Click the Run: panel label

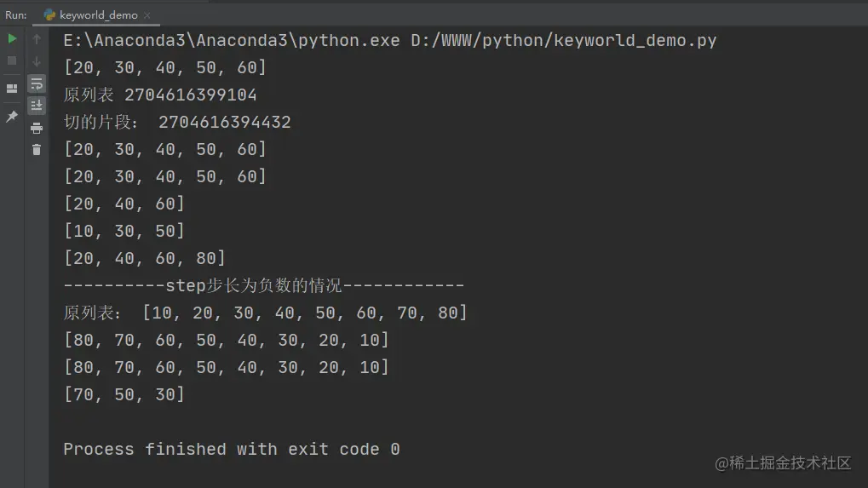16,15
